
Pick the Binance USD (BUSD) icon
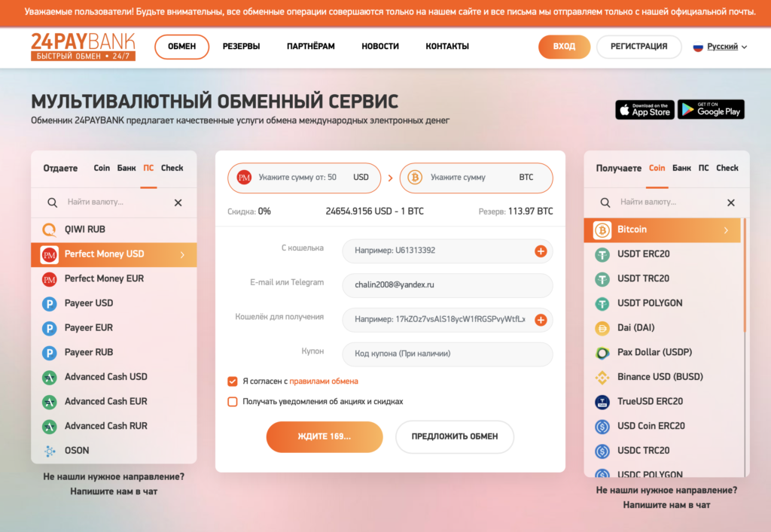tap(602, 377)
